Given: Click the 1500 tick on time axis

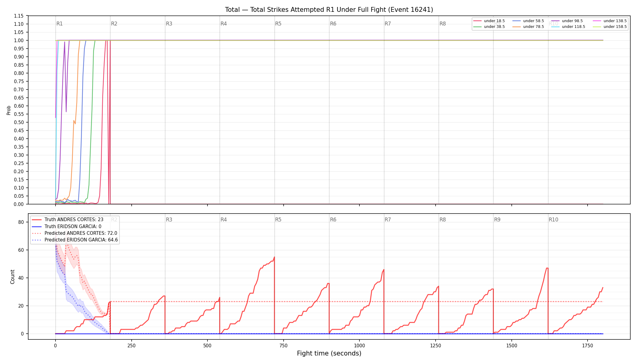Looking at the screenshot, I should point(512,345).
